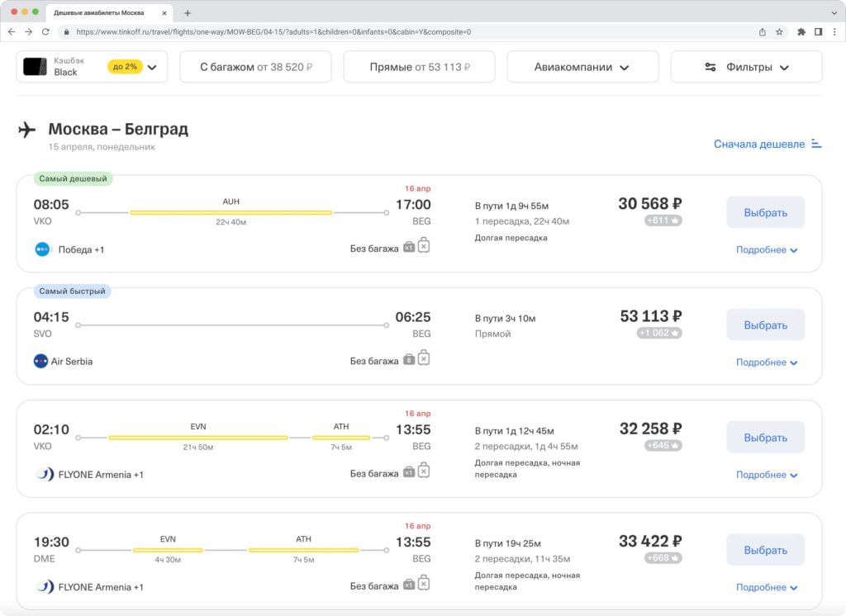Click the 15 апреля, понедельник date text
The width and height of the screenshot is (846, 616).
(102, 147)
